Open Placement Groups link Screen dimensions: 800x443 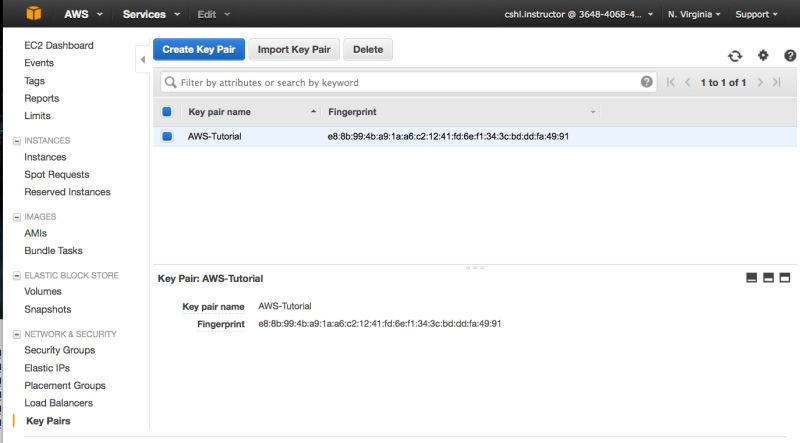65,385
